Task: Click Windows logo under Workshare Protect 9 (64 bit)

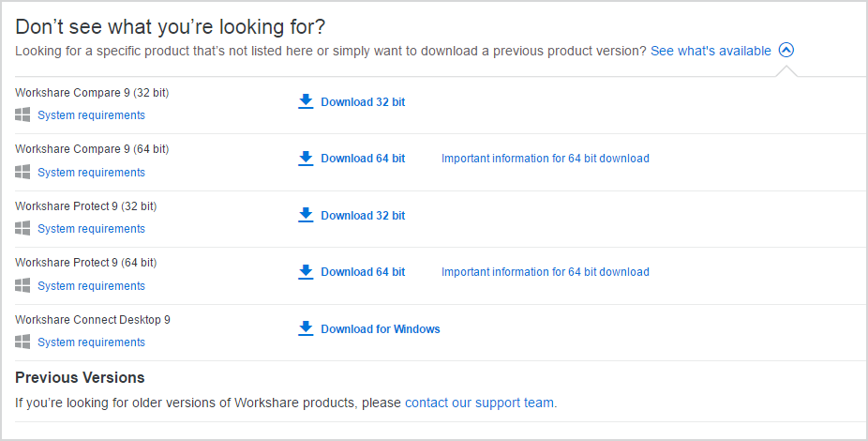Action: click(22, 285)
